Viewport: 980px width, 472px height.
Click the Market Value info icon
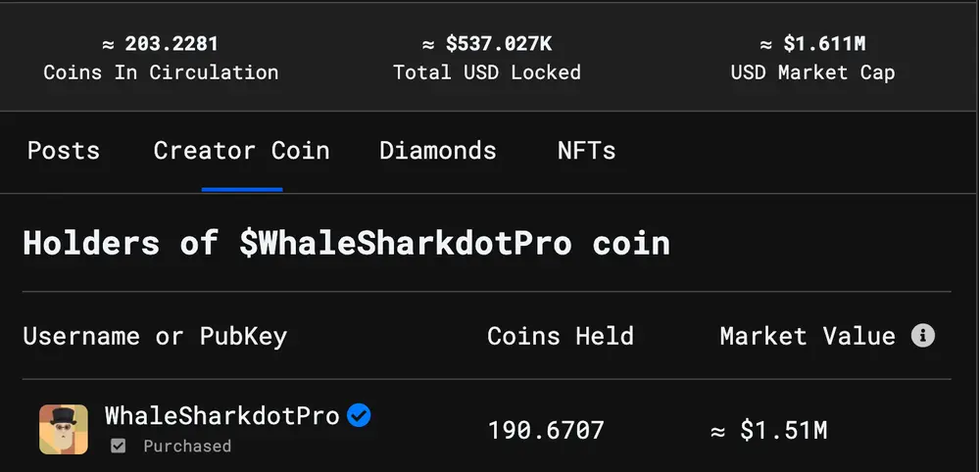[x=922, y=336]
